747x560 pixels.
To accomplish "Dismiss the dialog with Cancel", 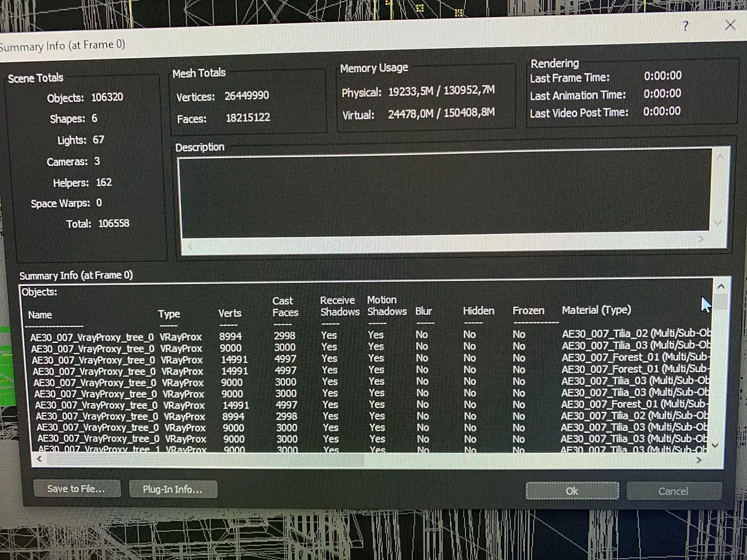I will (674, 491).
